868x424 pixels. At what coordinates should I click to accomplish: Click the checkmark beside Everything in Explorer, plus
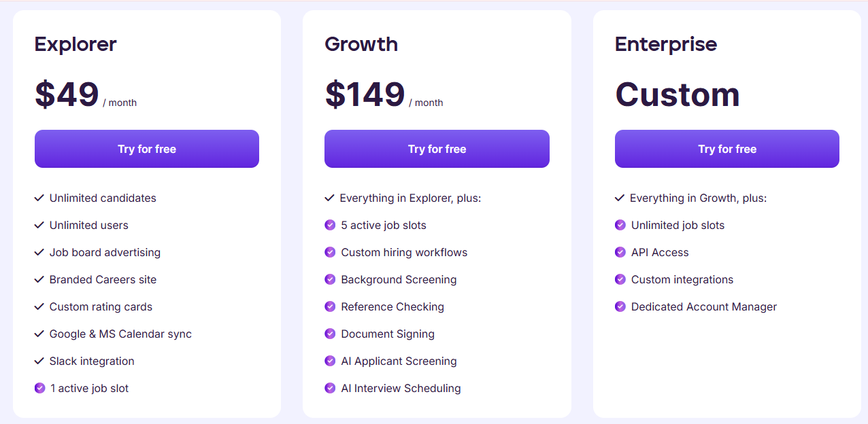[329, 198]
